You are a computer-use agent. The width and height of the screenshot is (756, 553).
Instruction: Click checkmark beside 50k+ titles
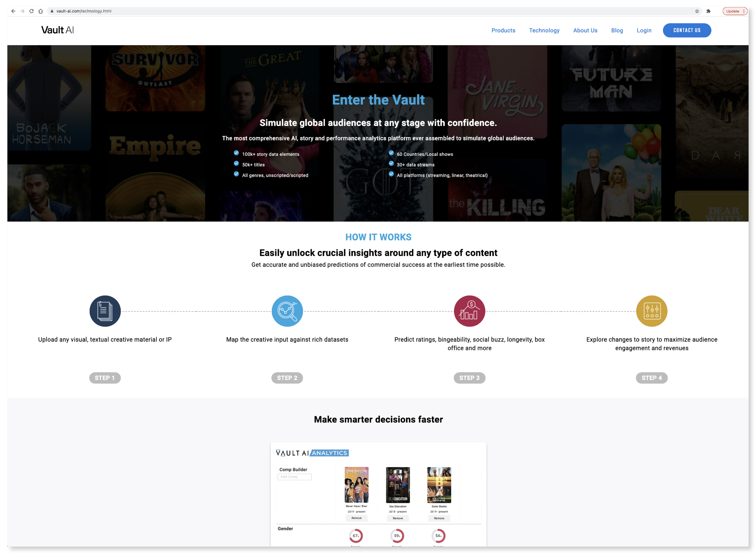[236, 163]
